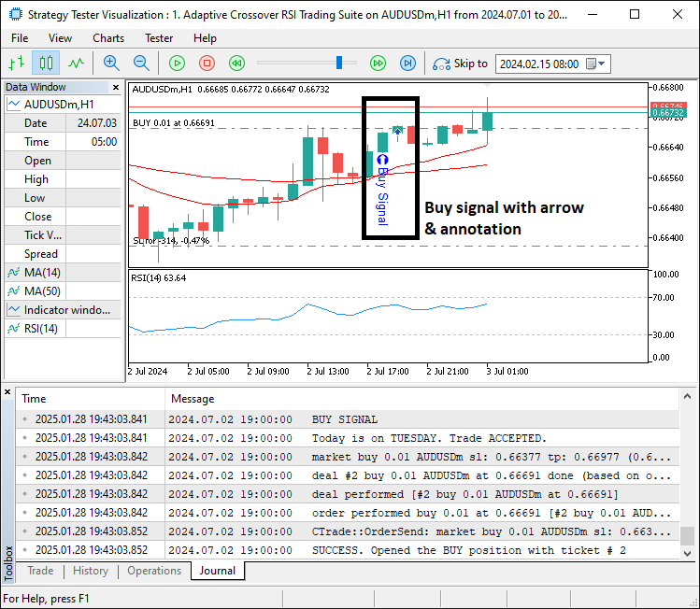Start the tester with play button

click(178, 64)
